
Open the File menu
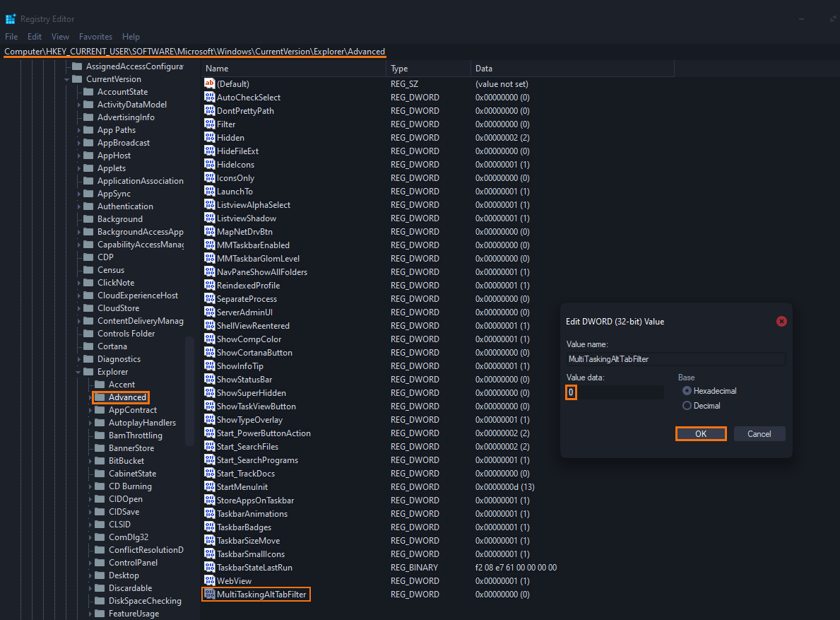point(11,37)
